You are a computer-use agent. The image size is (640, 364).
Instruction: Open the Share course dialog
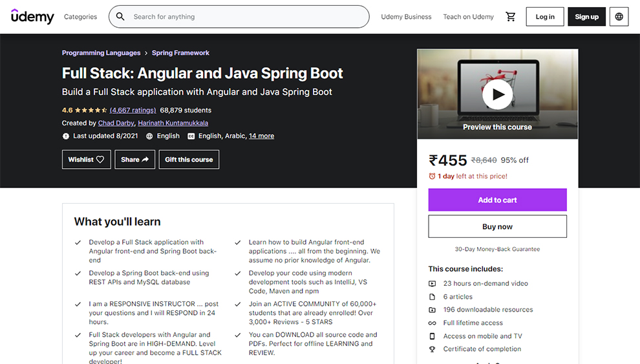pos(134,160)
